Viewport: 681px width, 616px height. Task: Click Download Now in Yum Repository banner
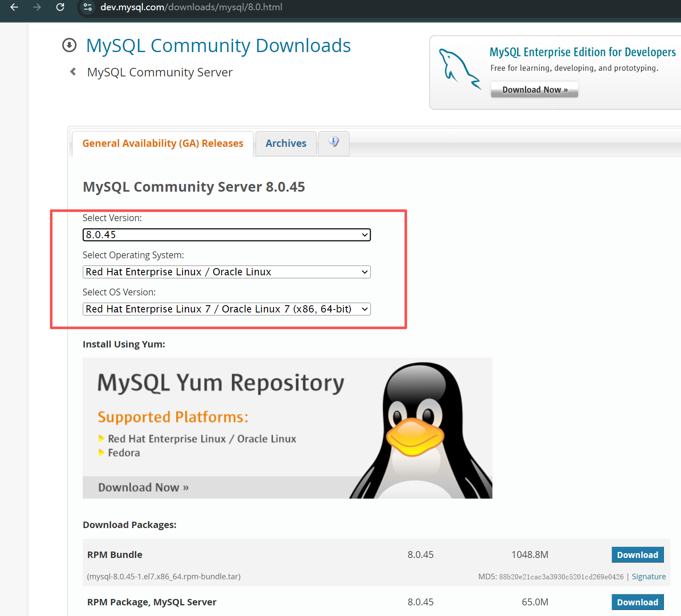(143, 488)
